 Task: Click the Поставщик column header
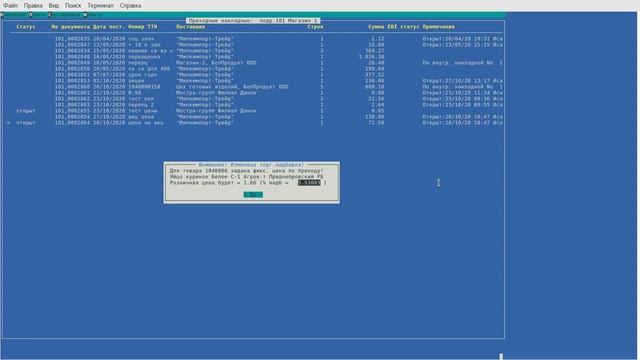[190, 27]
